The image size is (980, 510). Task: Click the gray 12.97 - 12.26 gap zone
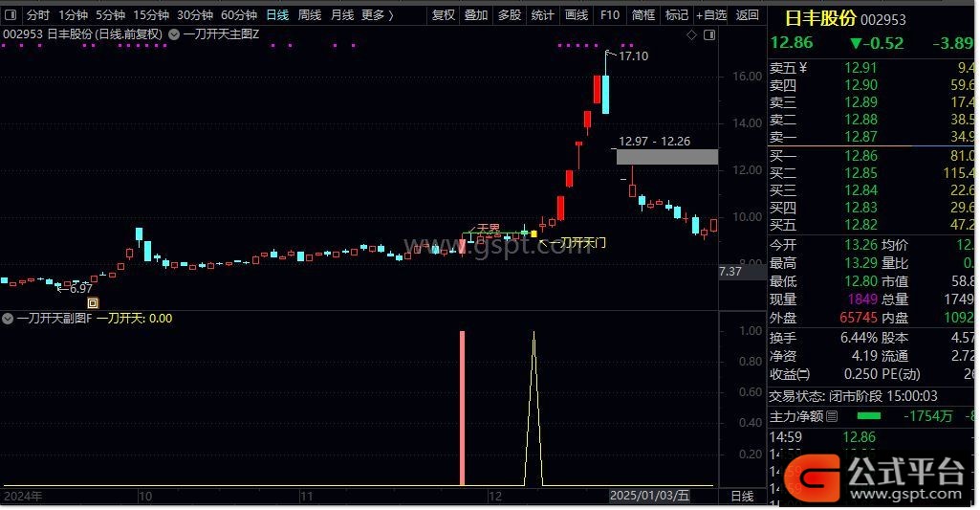(666, 157)
